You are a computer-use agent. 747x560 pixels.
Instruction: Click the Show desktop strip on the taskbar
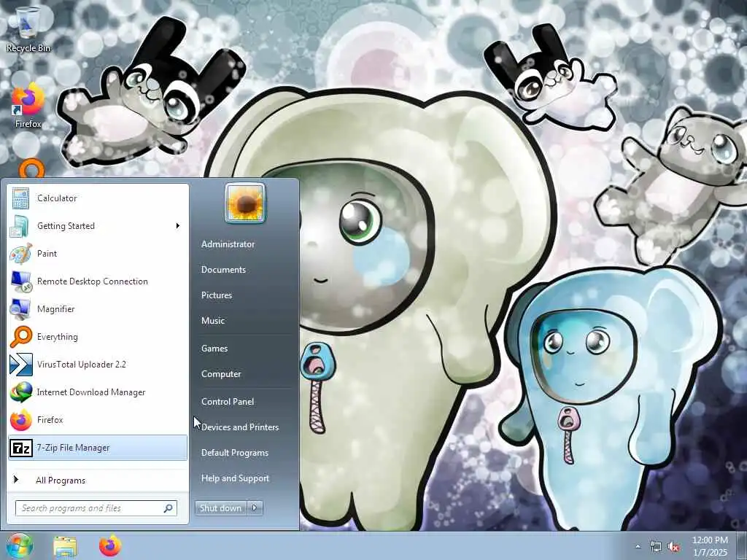(742, 545)
